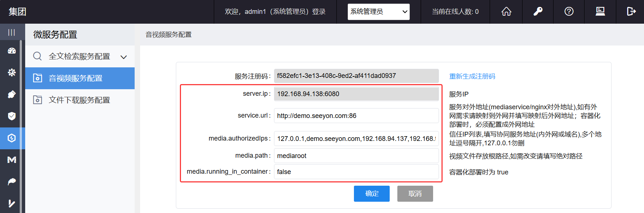Click the media.running_in_container input field

[x=356, y=172]
